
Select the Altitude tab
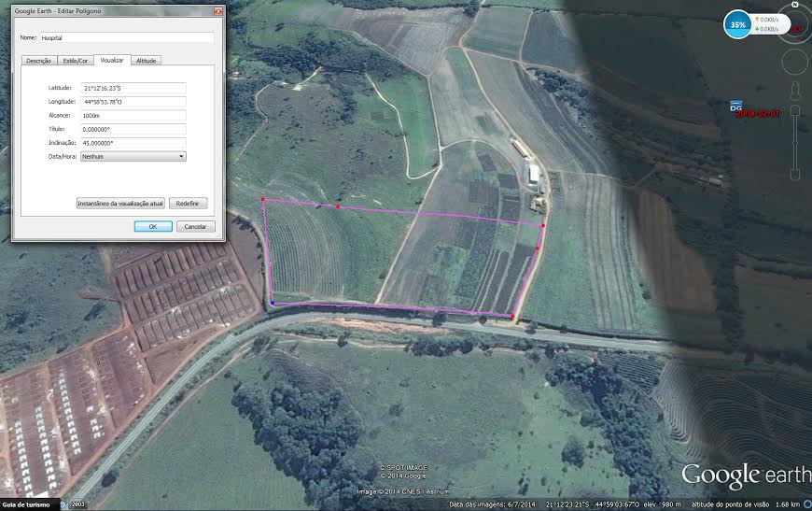tap(147, 60)
